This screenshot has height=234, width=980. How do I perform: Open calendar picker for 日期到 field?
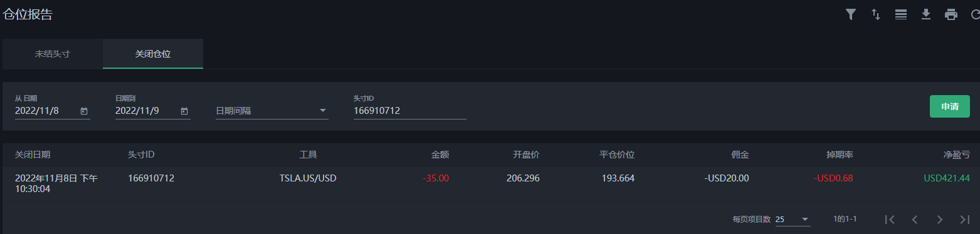pos(184,111)
